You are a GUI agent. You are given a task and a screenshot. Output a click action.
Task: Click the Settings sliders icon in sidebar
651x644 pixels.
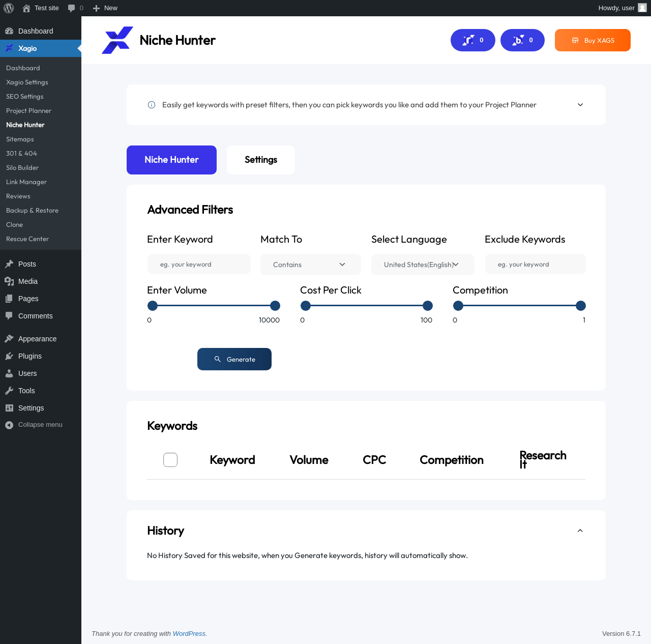9,408
